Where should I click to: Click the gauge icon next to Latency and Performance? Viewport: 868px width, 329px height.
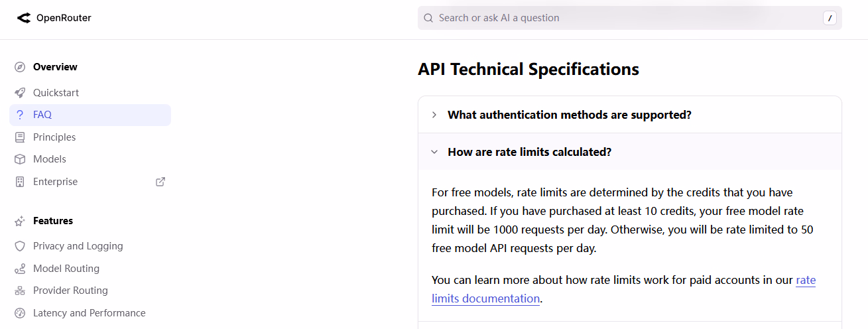20,313
